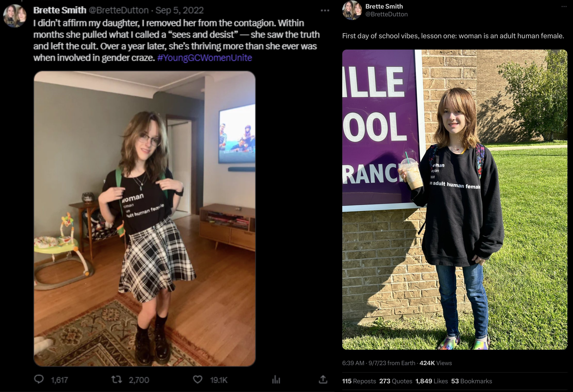573x392 pixels.
Task: Click the Brette Smith name on the right tweet
Action: point(384,6)
